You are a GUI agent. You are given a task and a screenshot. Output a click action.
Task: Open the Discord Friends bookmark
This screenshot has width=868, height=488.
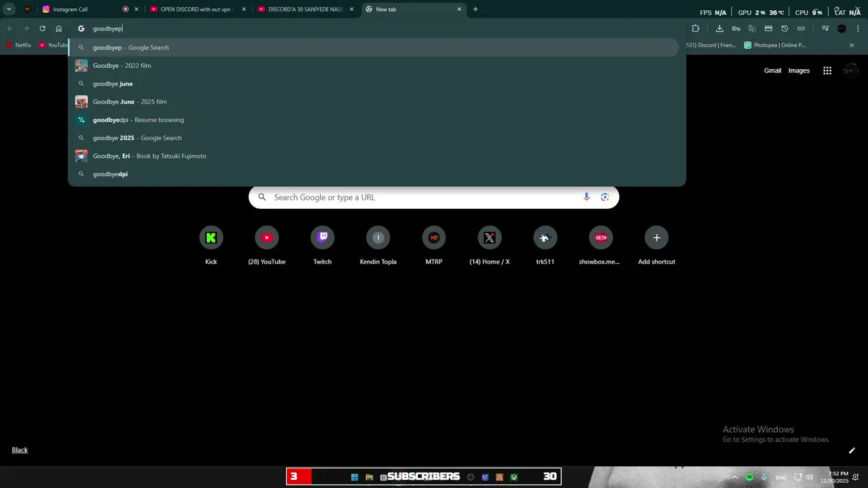711,45
